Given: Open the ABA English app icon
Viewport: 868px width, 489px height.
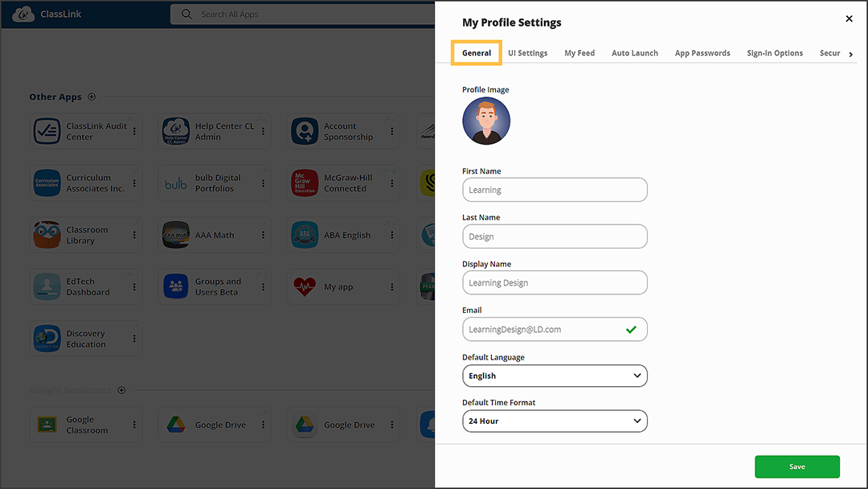Looking at the screenshot, I should tap(305, 235).
